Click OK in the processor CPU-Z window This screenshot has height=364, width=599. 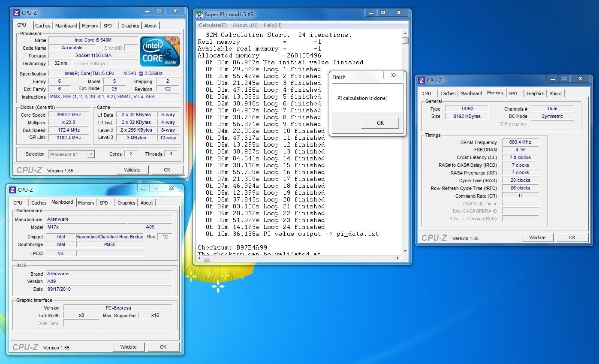167,170
